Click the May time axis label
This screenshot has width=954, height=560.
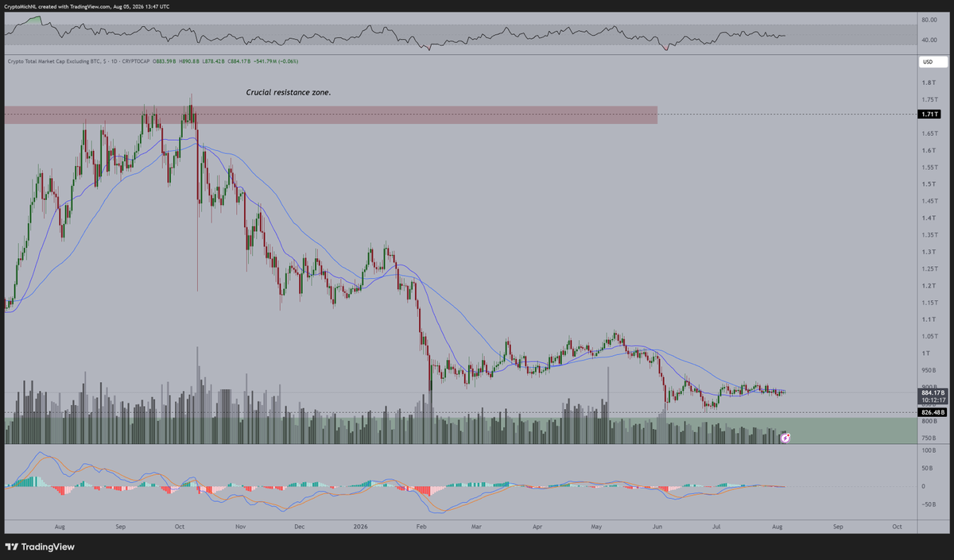[x=598, y=526]
